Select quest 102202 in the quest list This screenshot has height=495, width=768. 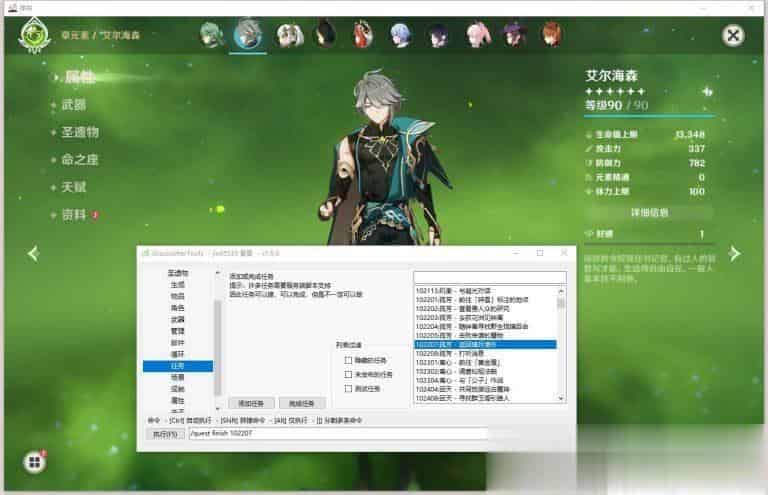485,308
